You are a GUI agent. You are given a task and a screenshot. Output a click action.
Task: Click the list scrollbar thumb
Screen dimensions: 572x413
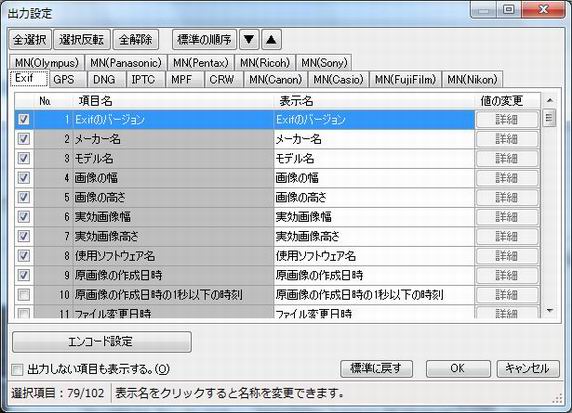coord(549,117)
